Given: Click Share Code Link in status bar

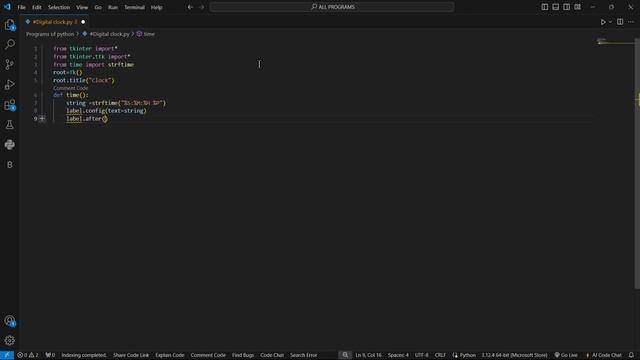Looking at the screenshot, I should 131,355.
